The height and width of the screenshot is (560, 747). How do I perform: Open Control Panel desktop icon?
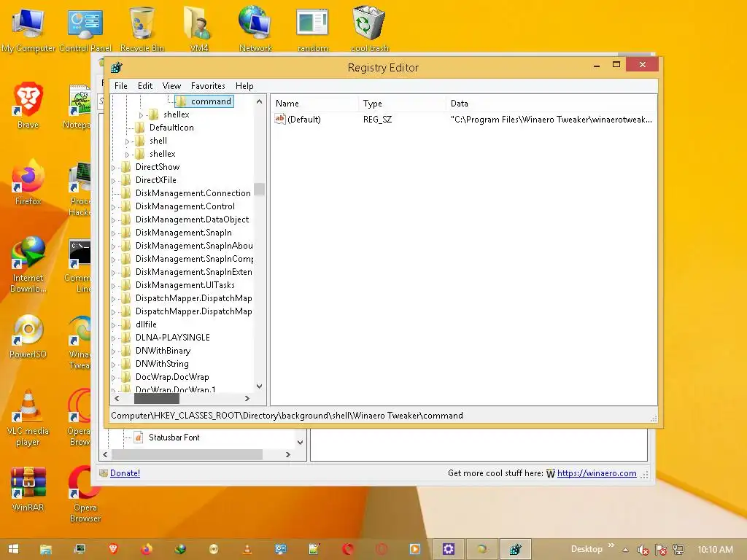85,29
